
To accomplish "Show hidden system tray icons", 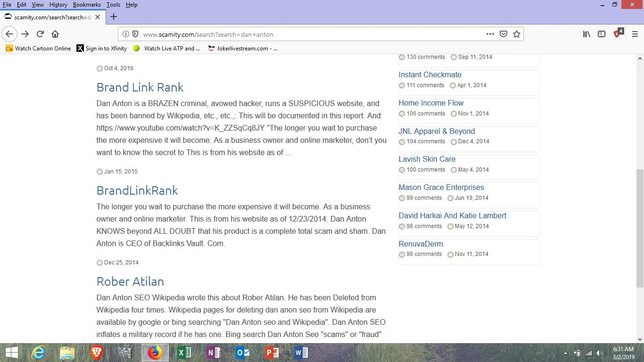I will pyautogui.click(x=565, y=353).
